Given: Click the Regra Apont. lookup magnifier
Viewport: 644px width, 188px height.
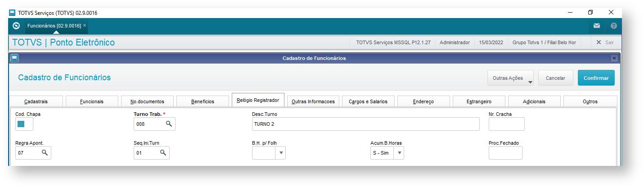Looking at the screenshot, I should point(45,153).
